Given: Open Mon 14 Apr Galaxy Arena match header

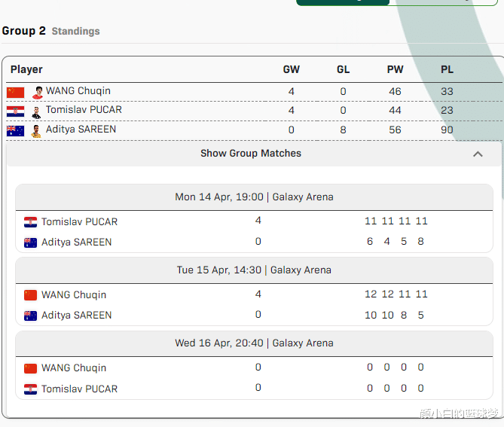Looking at the screenshot, I should click(254, 197).
